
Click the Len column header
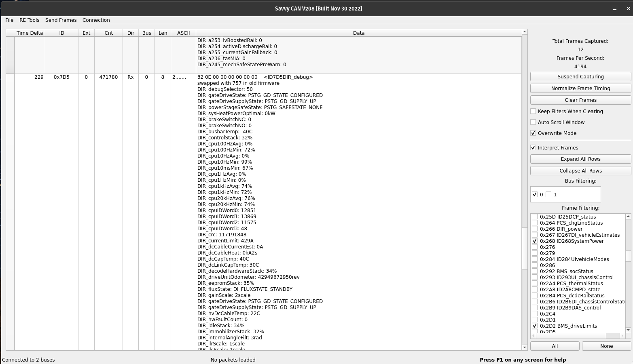(x=163, y=33)
